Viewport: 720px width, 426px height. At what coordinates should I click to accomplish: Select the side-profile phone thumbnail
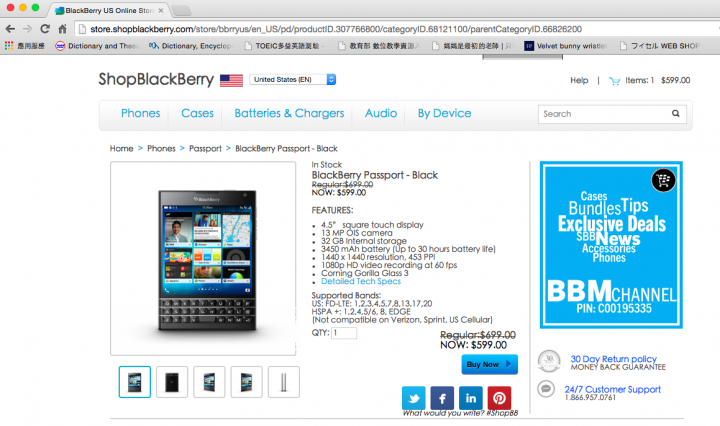(x=284, y=382)
